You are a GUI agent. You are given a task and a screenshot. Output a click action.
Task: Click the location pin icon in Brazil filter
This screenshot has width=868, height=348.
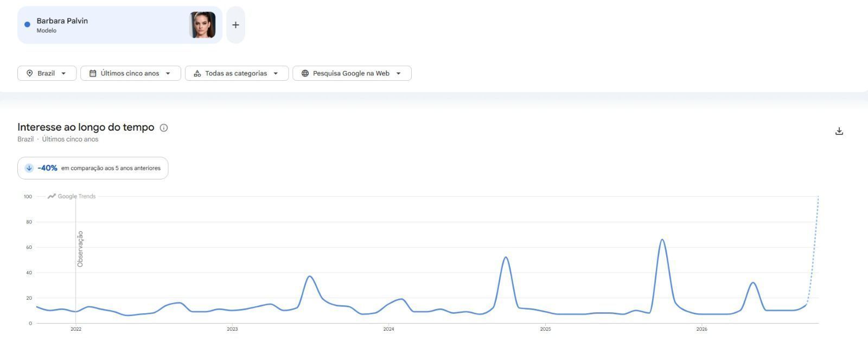tap(29, 73)
